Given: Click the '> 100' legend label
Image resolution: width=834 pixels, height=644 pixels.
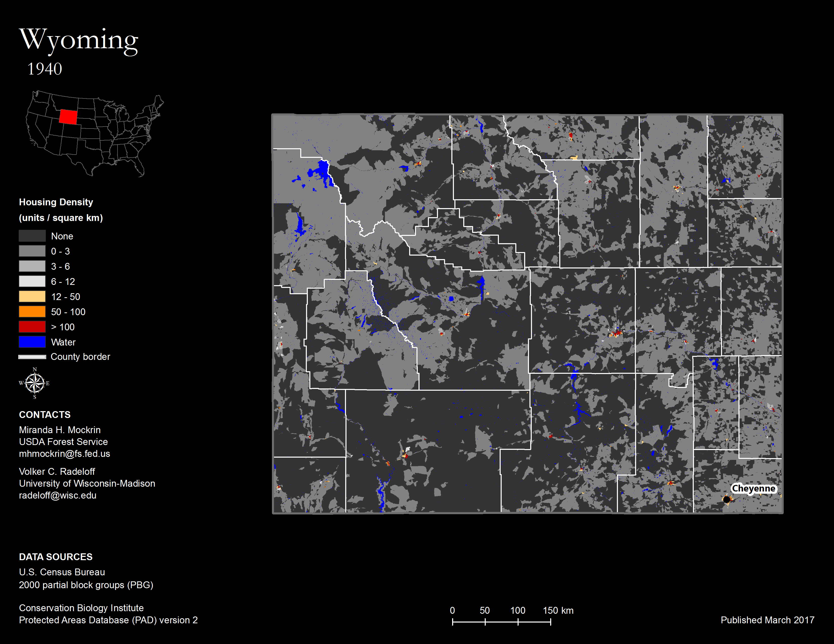Looking at the screenshot, I should coord(63,327).
